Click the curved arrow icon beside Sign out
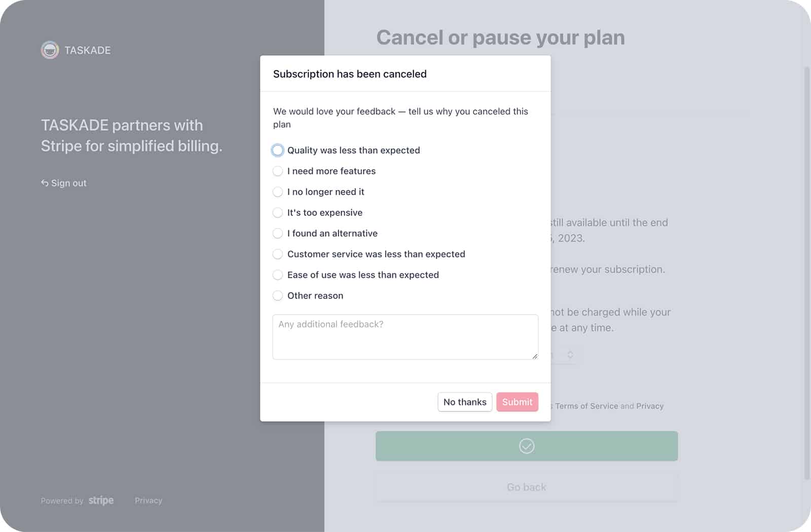Image resolution: width=811 pixels, height=532 pixels. pyautogui.click(x=45, y=182)
